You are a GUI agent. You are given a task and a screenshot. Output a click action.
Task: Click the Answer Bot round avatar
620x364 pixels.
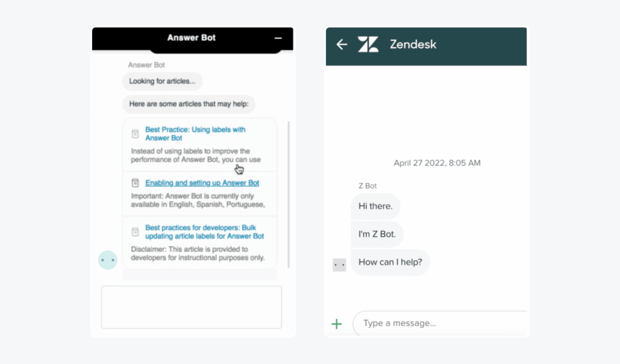click(107, 260)
